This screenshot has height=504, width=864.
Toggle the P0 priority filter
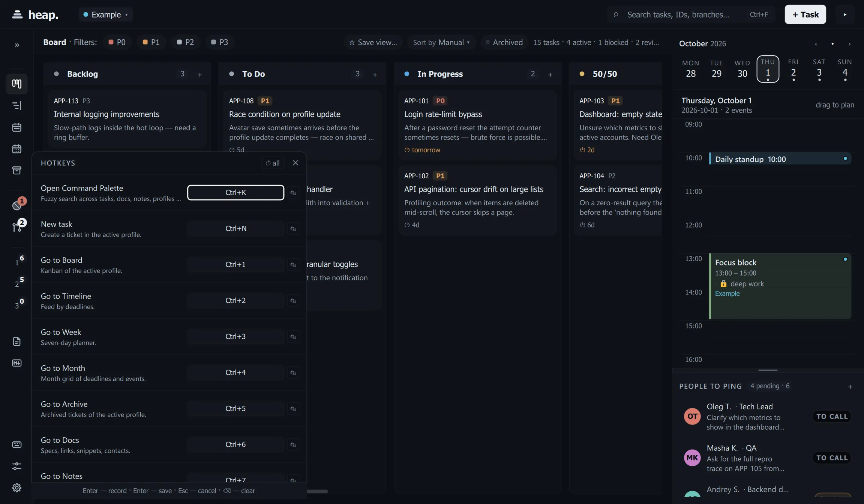(117, 42)
